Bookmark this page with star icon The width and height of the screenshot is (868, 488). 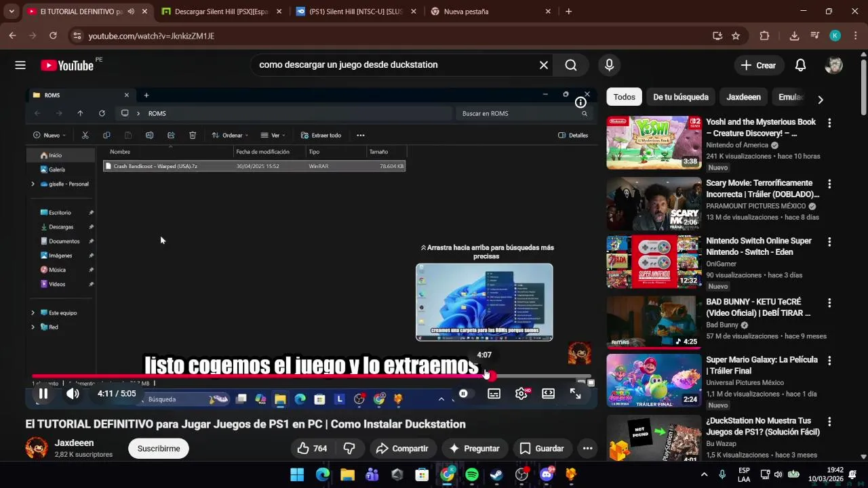[736, 36]
